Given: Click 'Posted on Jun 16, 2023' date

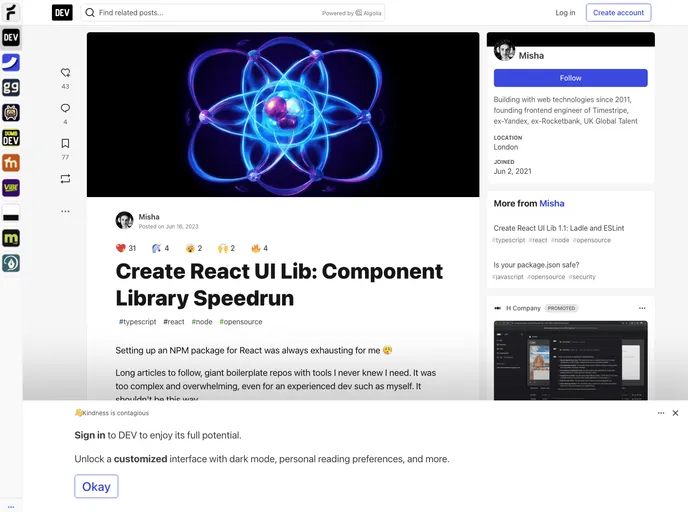Looking at the screenshot, I should point(168,226).
